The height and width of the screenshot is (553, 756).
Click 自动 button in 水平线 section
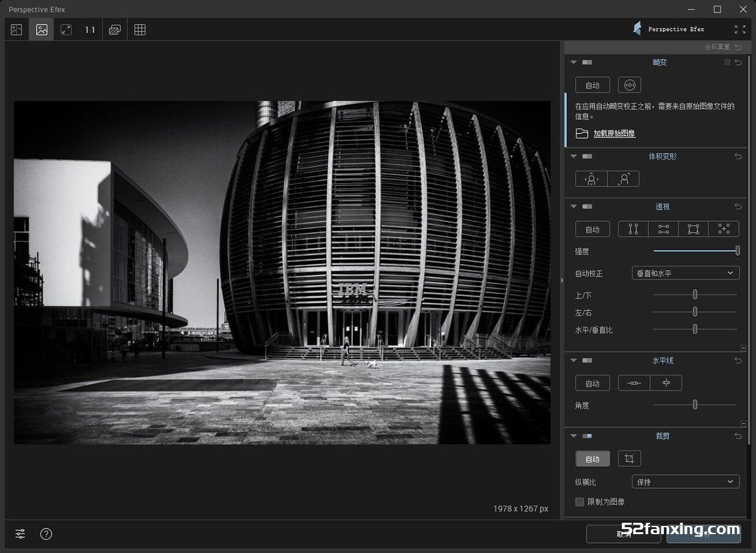point(593,383)
